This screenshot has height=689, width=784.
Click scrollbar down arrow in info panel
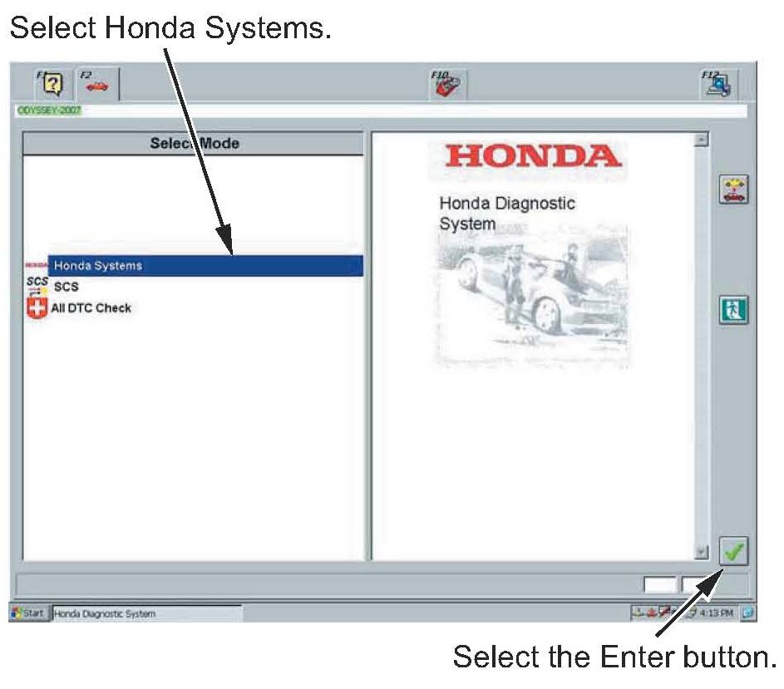701,552
